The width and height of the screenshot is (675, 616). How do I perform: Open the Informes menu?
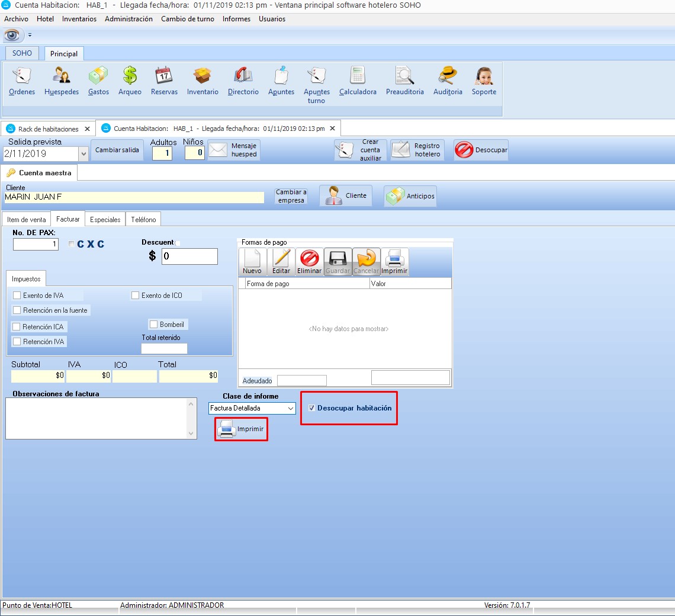click(x=236, y=19)
